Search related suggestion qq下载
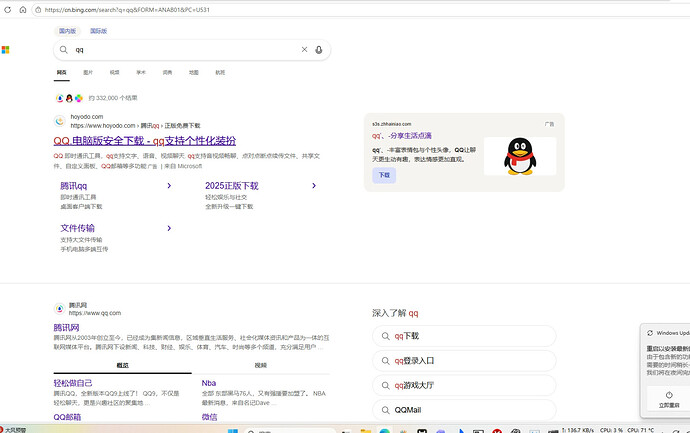690x433 pixels. click(464, 336)
